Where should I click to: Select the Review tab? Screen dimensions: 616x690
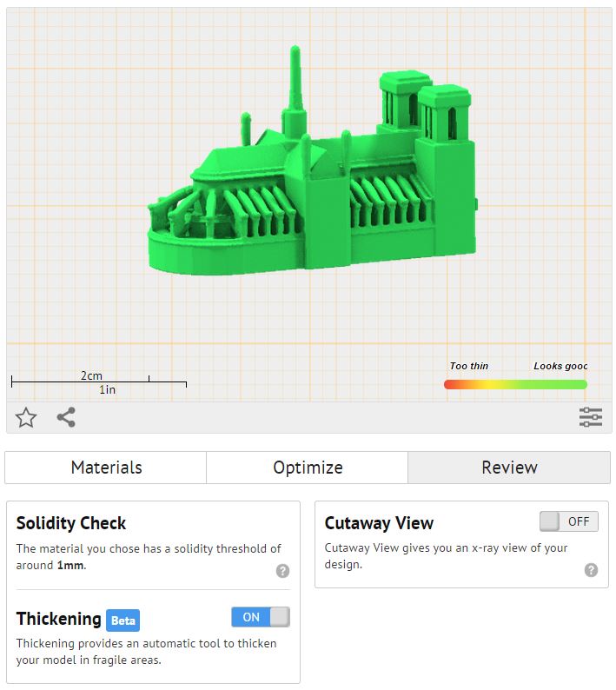[x=509, y=468]
